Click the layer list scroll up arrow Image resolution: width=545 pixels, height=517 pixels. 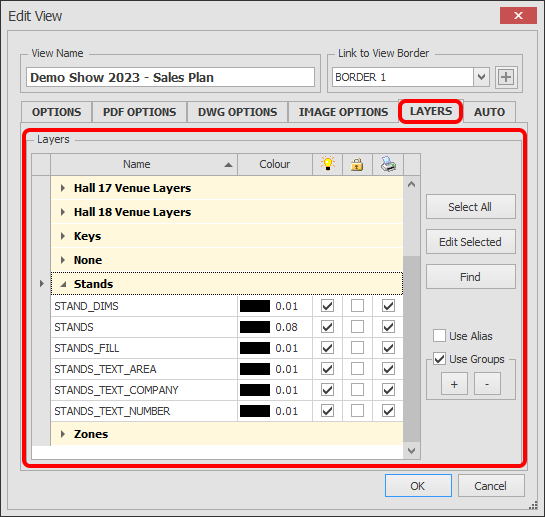pyautogui.click(x=412, y=184)
